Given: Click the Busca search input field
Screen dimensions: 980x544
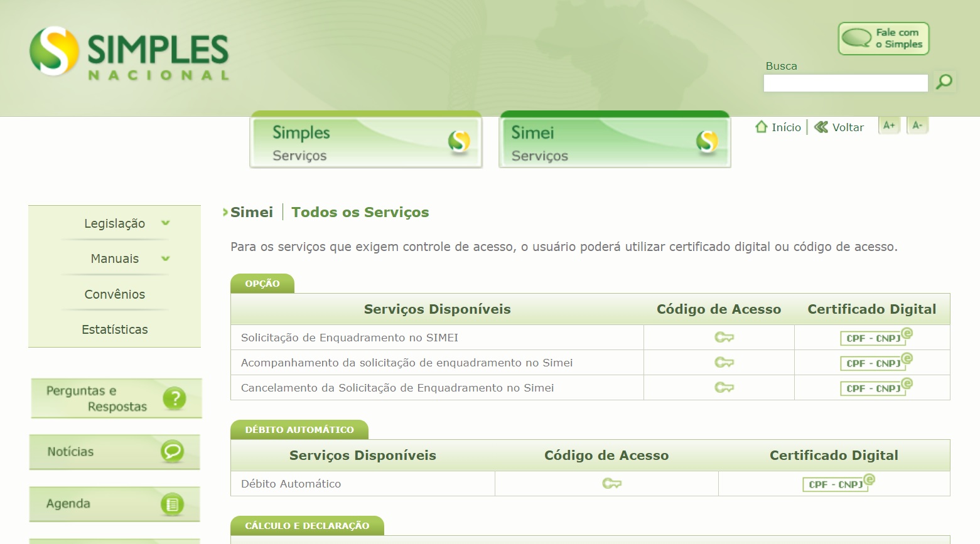Looking at the screenshot, I should (845, 83).
